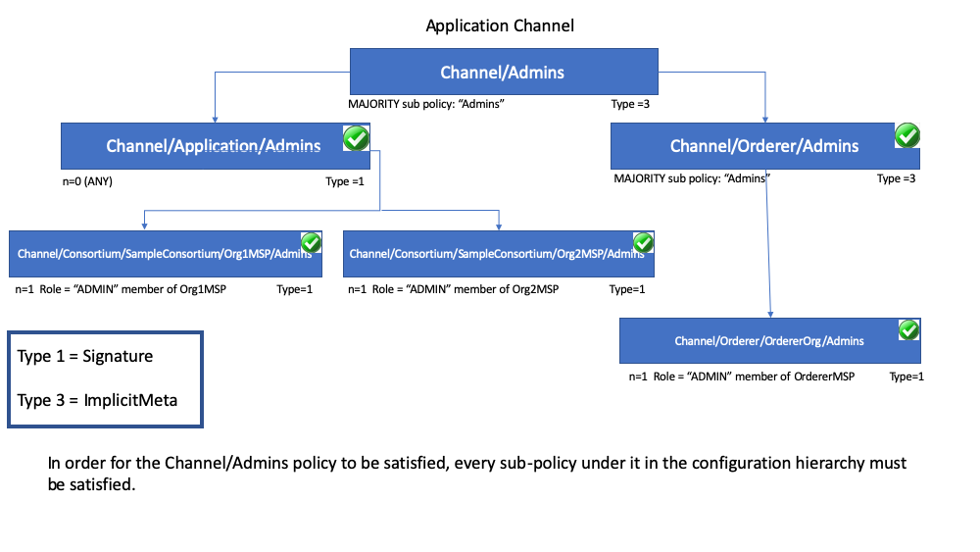Click the checkmark on Channel/Orderer/OrdererOrg/Admins box
This screenshot has height=552, width=980.
908,329
